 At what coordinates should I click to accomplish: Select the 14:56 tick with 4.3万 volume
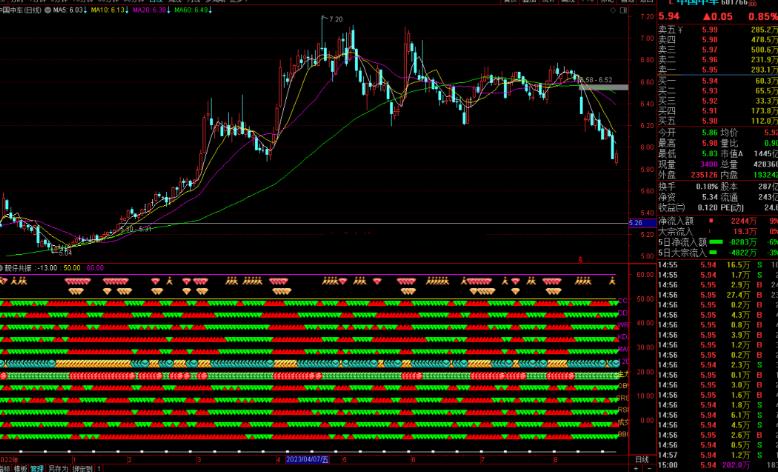point(718,315)
